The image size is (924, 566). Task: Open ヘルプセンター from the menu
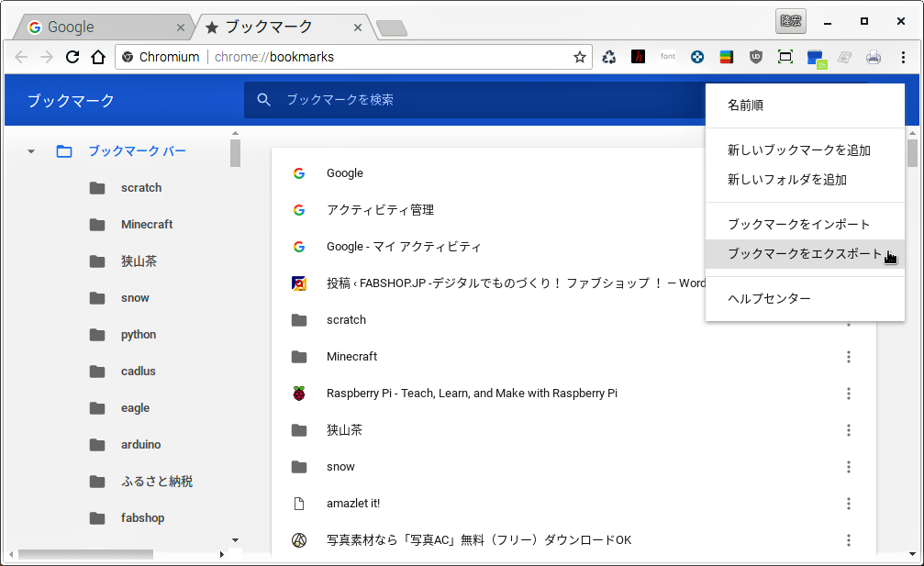pos(805,299)
